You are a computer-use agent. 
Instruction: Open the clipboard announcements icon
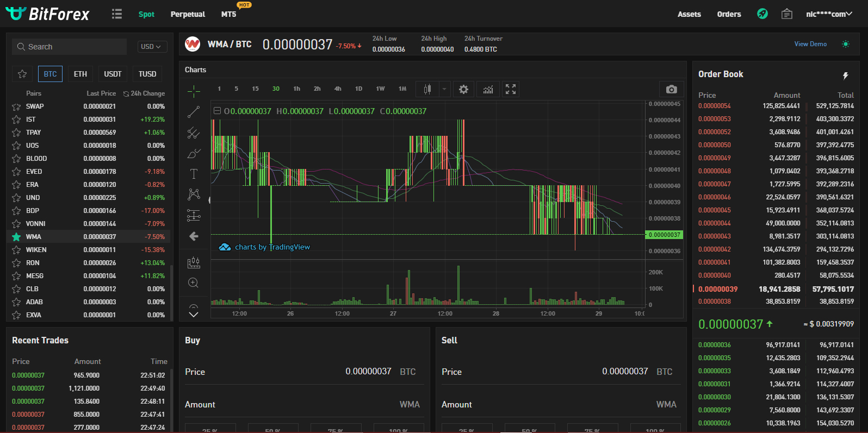click(787, 14)
